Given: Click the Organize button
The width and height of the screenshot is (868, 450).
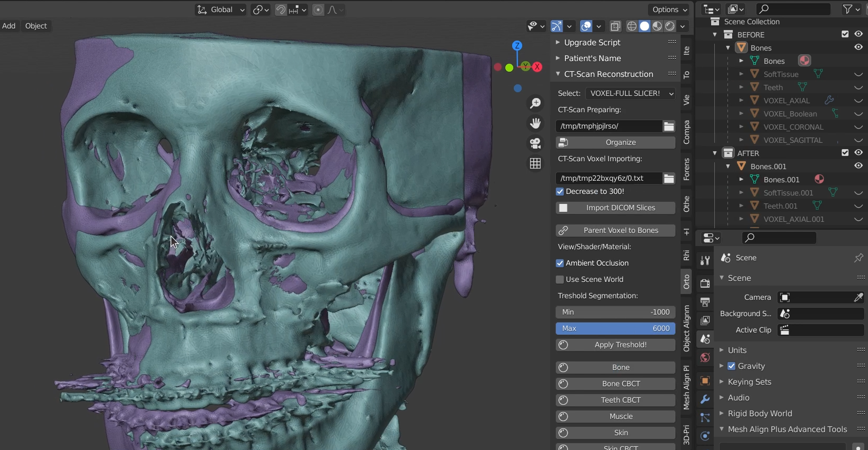Looking at the screenshot, I should tap(615, 142).
